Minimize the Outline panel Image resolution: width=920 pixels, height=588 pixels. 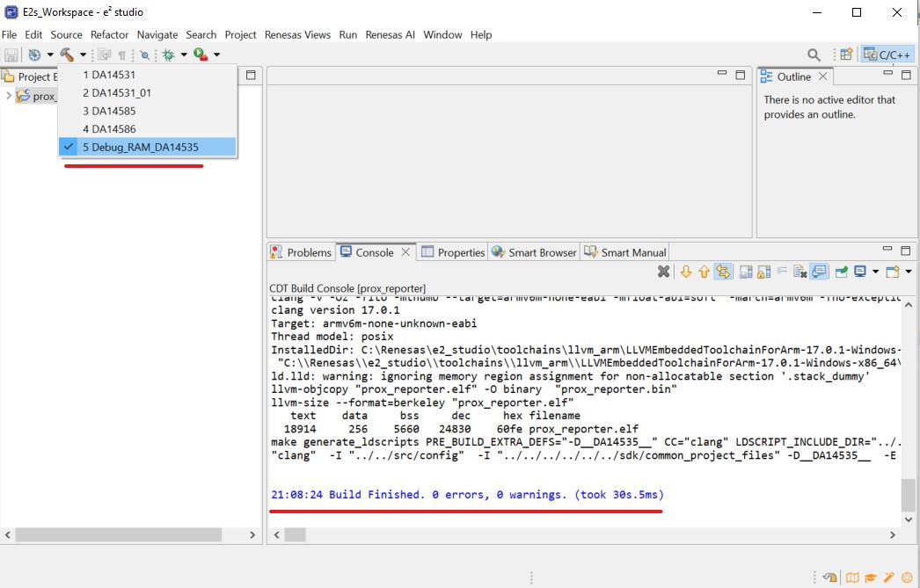coord(887,73)
